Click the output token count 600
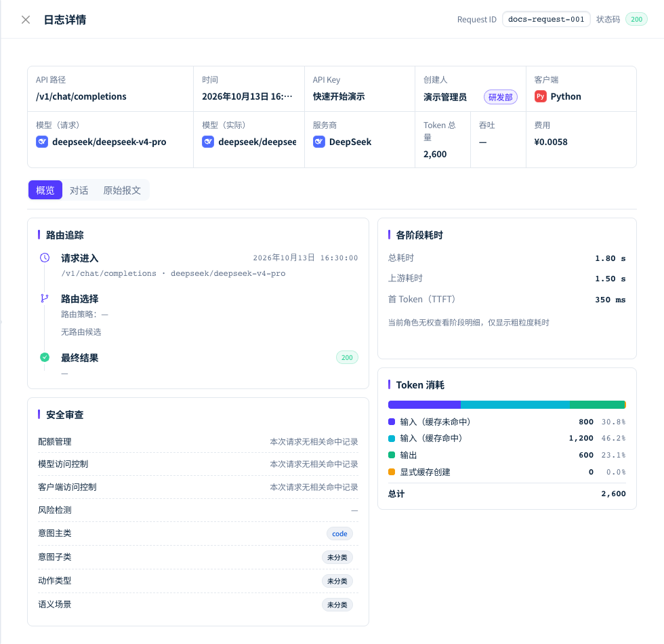This screenshot has width=664, height=644. 586,455
